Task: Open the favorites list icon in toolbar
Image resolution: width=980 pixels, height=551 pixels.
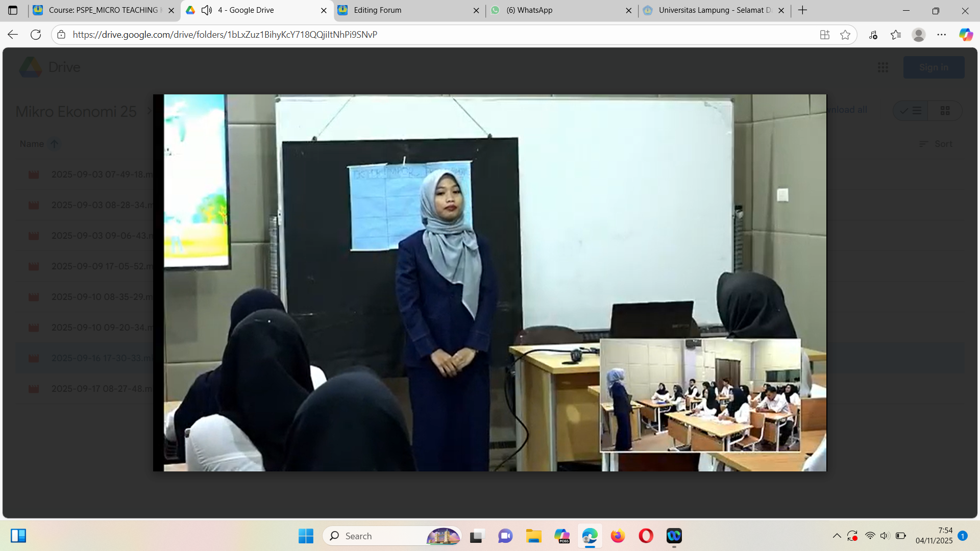Action: (896, 35)
